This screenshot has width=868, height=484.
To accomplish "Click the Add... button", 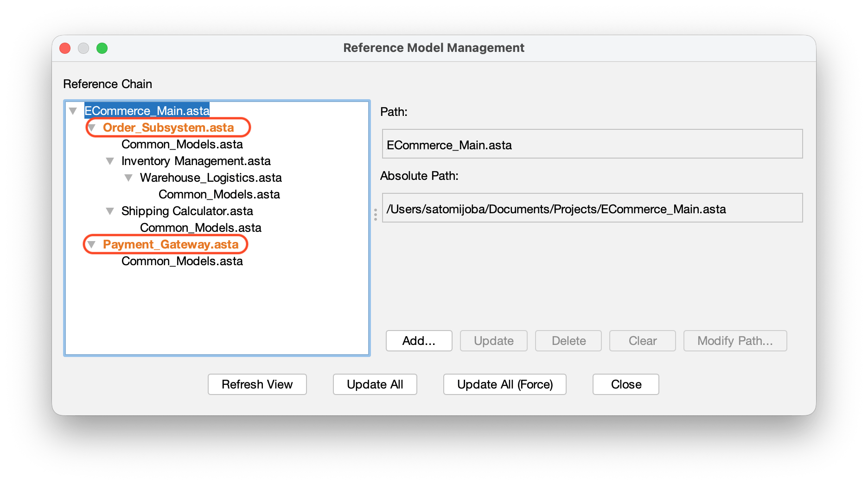I will [x=419, y=341].
